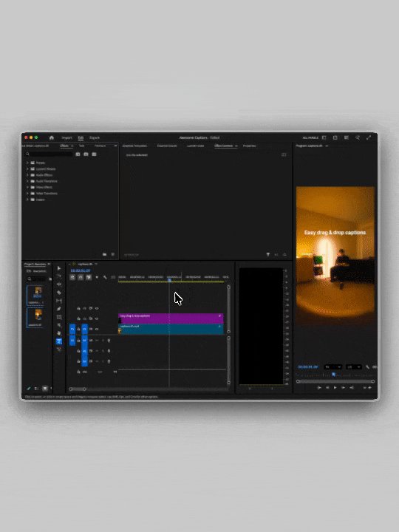The image size is (399, 532).
Task: Select the purple caption clip
Action: pyautogui.click(x=171, y=318)
